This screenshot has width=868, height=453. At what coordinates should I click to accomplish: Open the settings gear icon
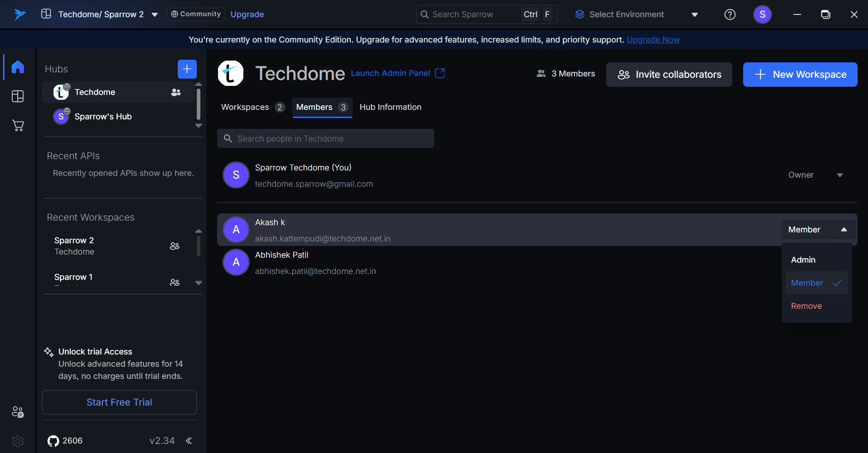point(18,441)
